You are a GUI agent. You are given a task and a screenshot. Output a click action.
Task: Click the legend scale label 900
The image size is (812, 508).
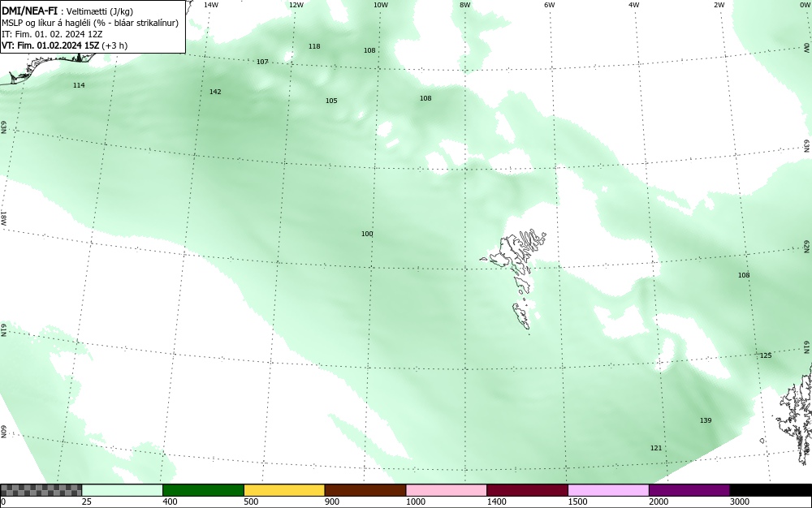[x=332, y=502]
